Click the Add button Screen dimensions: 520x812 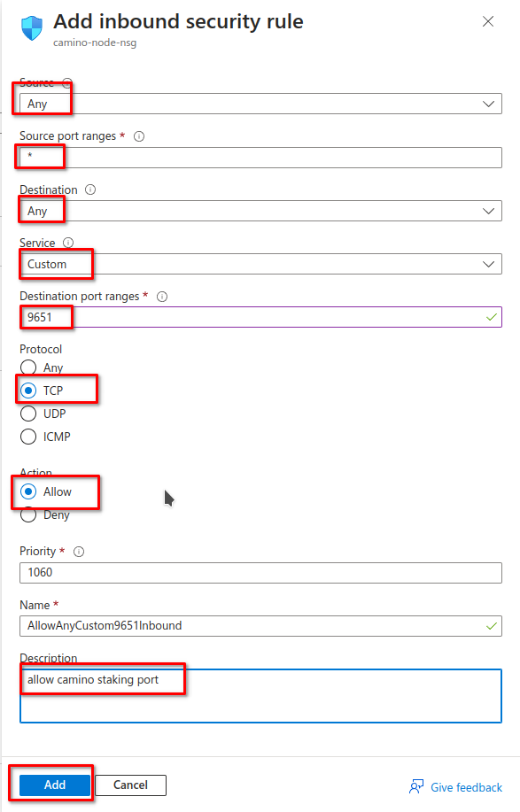coord(55,785)
